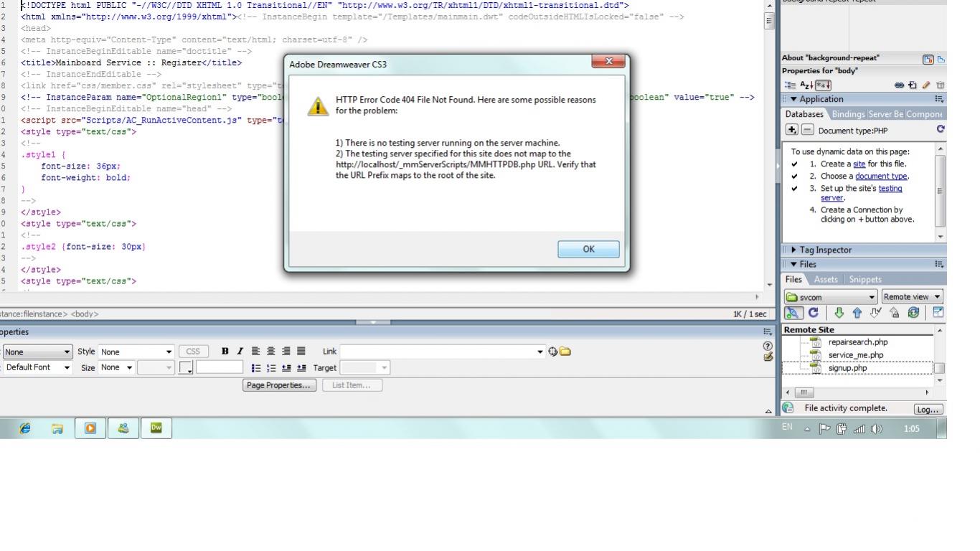Click the Attach Style Sheet chain icon
Viewport: 980px width, 551px height.
(x=899, y=85)
